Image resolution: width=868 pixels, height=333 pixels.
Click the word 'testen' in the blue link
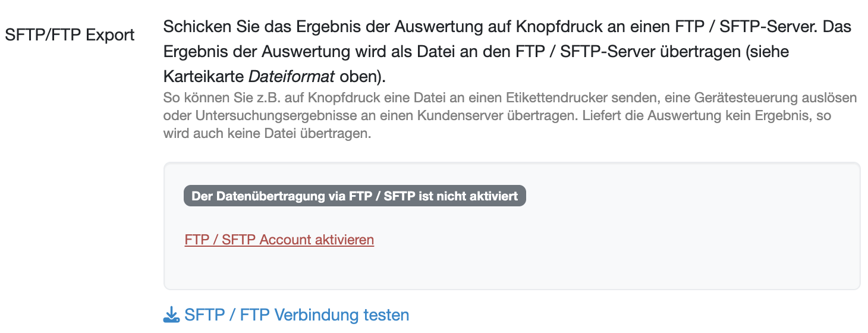point(385,315)
